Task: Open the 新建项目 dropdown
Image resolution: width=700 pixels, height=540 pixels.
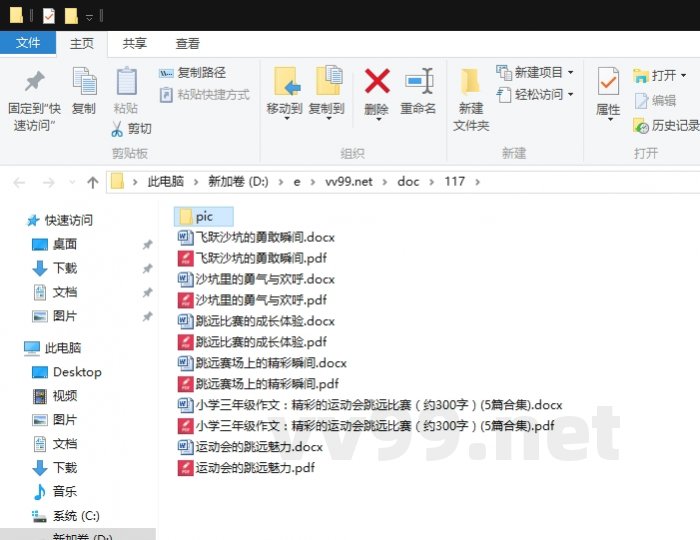Action: pos(535,72)
